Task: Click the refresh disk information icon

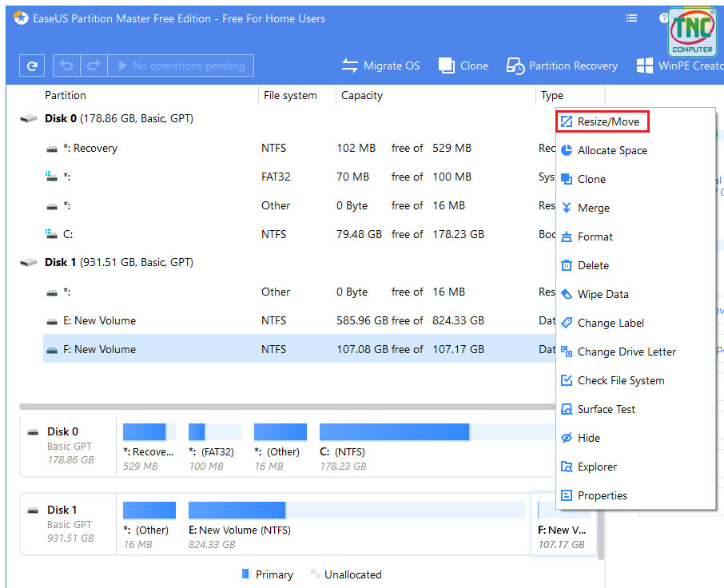Action: click(x=32, y=66)
